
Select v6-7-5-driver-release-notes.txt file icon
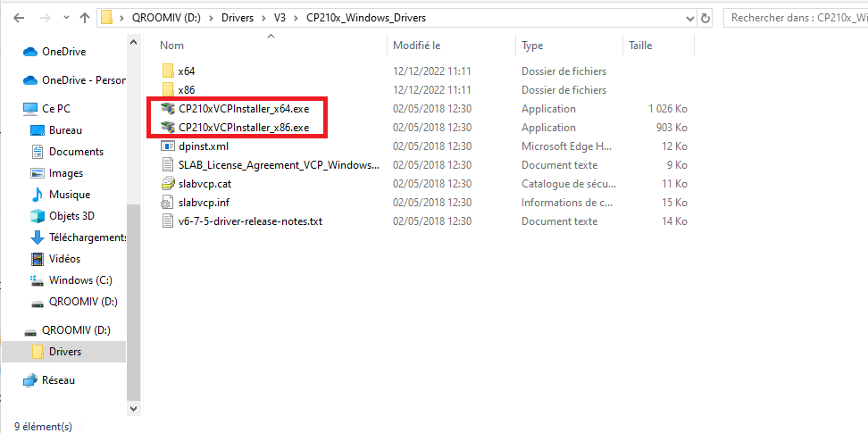pyautogui.click(x=168, y=221)
